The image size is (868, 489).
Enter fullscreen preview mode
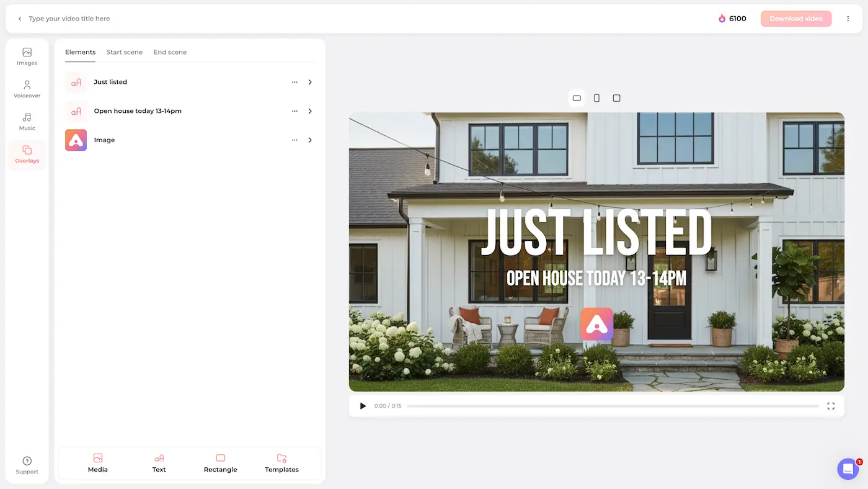tap(831, 405)
